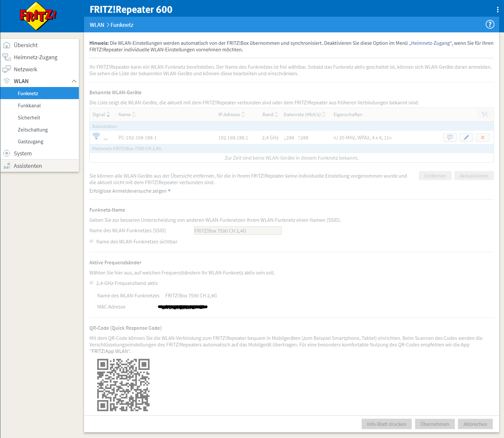This screenshot has height=438, width=504.
Task: Click 'Info-Blatt drucken' button
Action: tap(387, 424)
